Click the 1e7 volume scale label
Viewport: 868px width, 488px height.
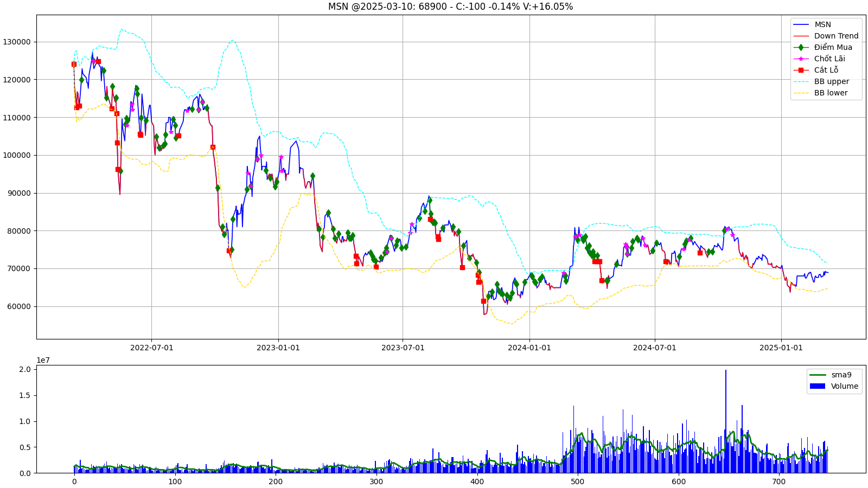tap(43, 360)
